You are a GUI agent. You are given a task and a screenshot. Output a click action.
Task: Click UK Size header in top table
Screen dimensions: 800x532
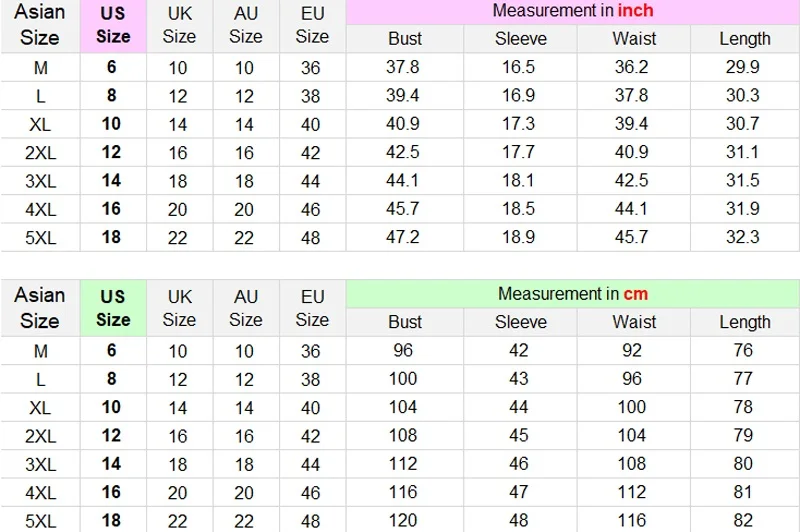coord(180,26)
